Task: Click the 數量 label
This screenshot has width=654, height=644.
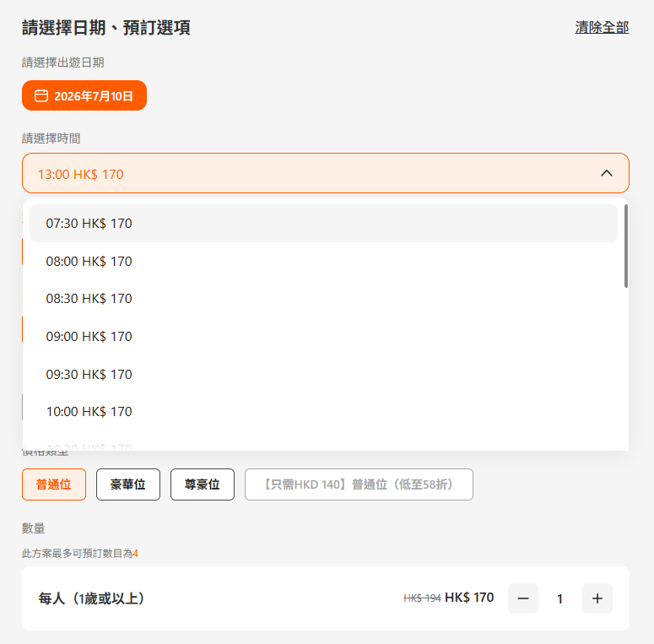Action: [34, 528]
